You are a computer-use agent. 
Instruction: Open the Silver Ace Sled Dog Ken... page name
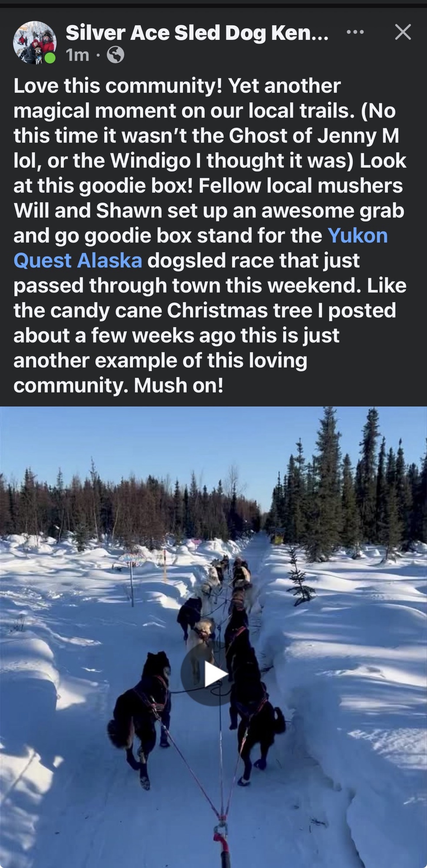pyautogui.click(x=197, y=33)
